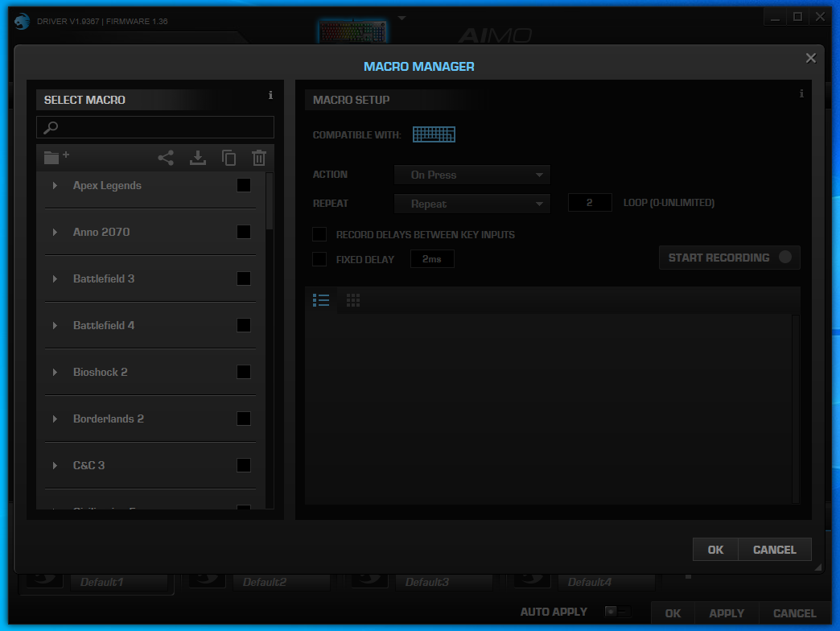Switch to list view icon

click(321, 300)
